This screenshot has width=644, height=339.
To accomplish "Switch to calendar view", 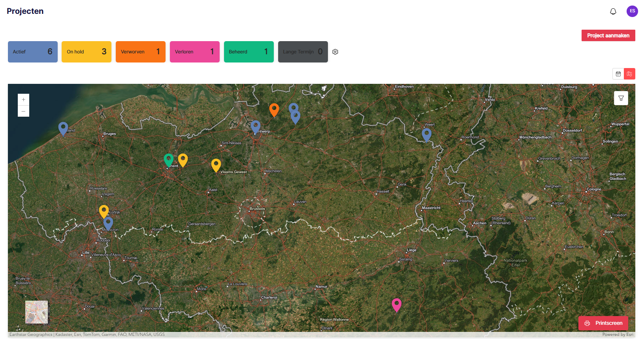I will tap(618, 74).
